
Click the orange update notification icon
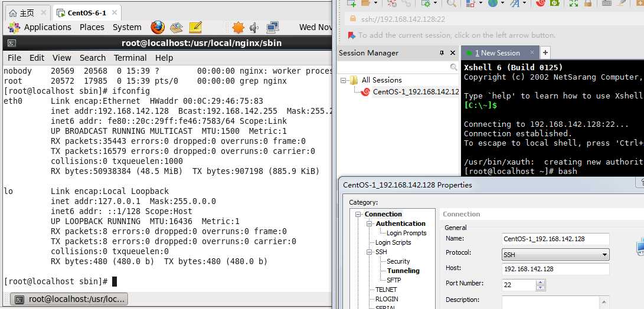pyautogui.click(x=238, y=28)
